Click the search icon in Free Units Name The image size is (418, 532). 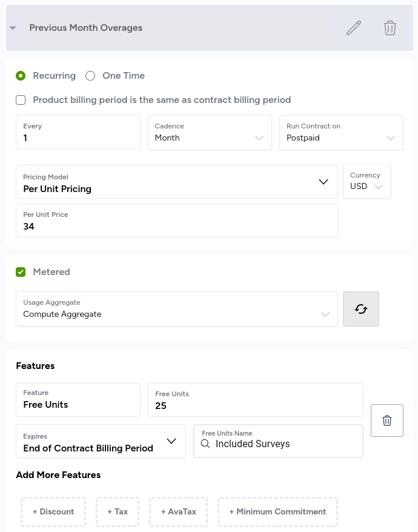tap(205, 444)
